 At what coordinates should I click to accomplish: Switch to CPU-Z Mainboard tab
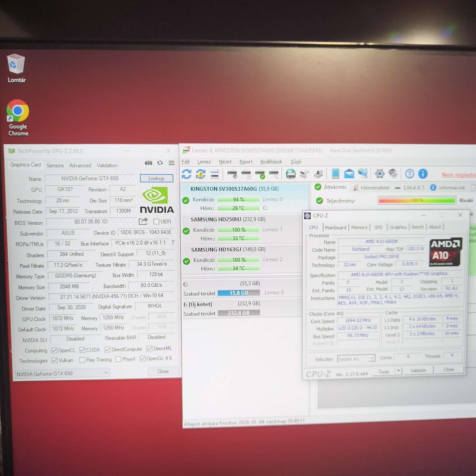pos(335,227)
